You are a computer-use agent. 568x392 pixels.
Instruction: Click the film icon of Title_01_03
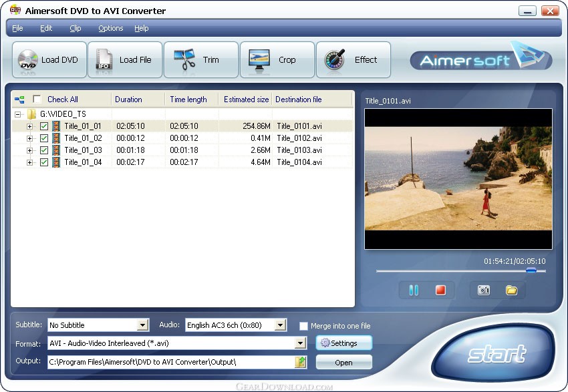[55, 150]
